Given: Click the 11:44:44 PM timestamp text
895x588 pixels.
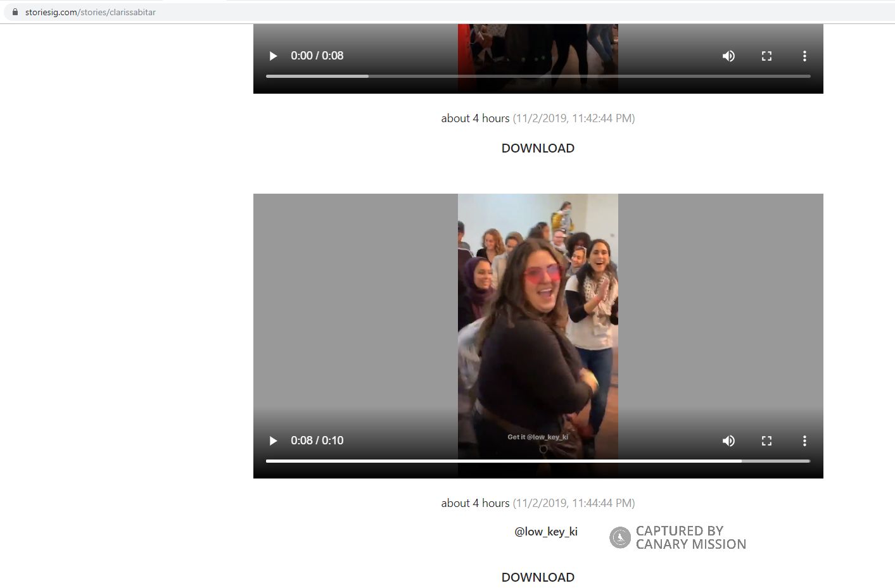Looking at the screenshot, I should [x=573, y=503].
